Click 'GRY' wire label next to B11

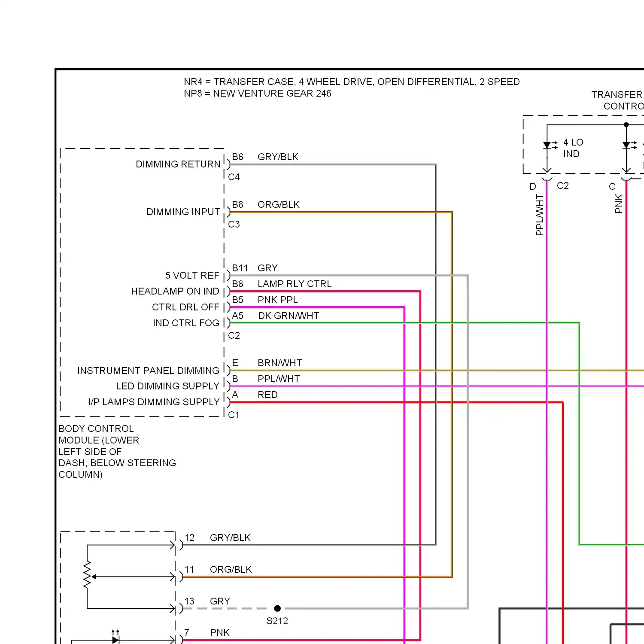point(267,268)
